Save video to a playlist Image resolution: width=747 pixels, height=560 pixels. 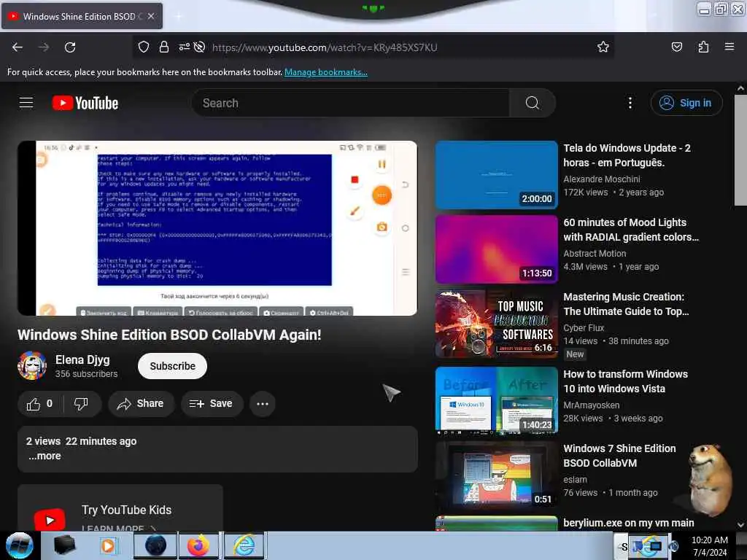coord(212,404)
